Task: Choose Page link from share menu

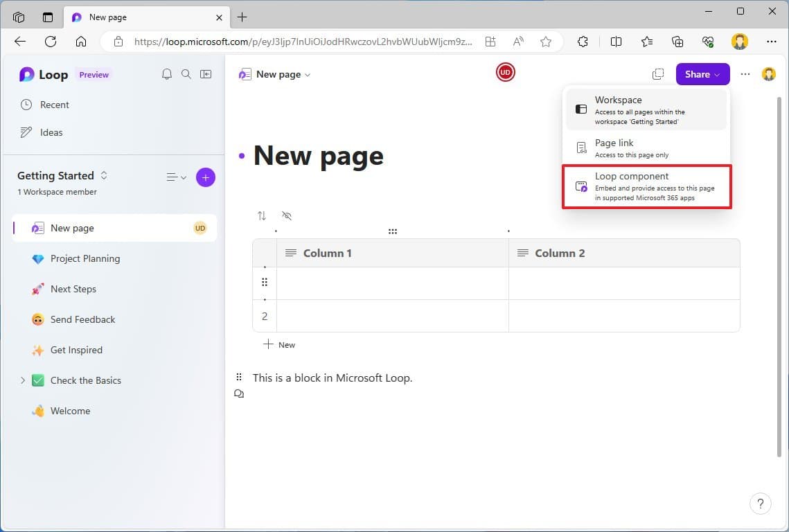Action: [646, 148]
